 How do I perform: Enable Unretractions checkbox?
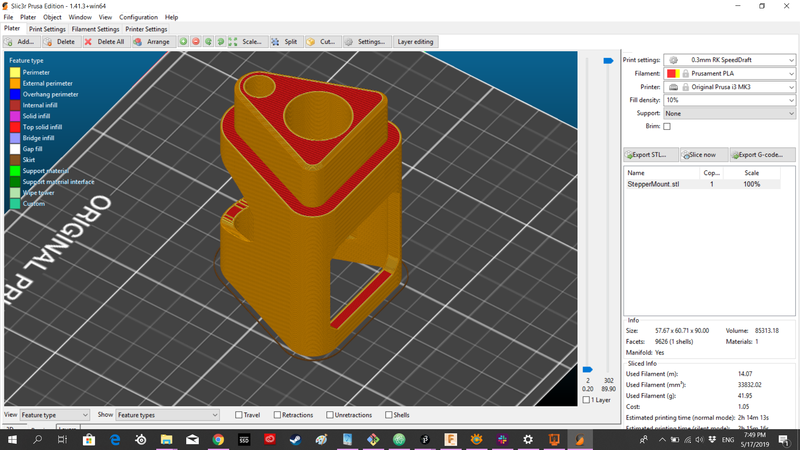coord(330,415)
